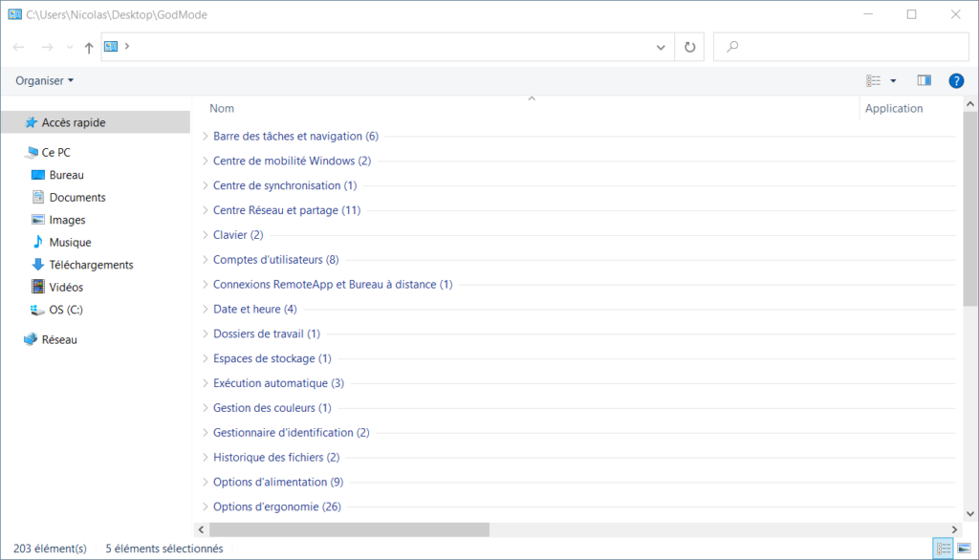
Task: Select Exécution automatique (3) group
Action: pos(278,382)
